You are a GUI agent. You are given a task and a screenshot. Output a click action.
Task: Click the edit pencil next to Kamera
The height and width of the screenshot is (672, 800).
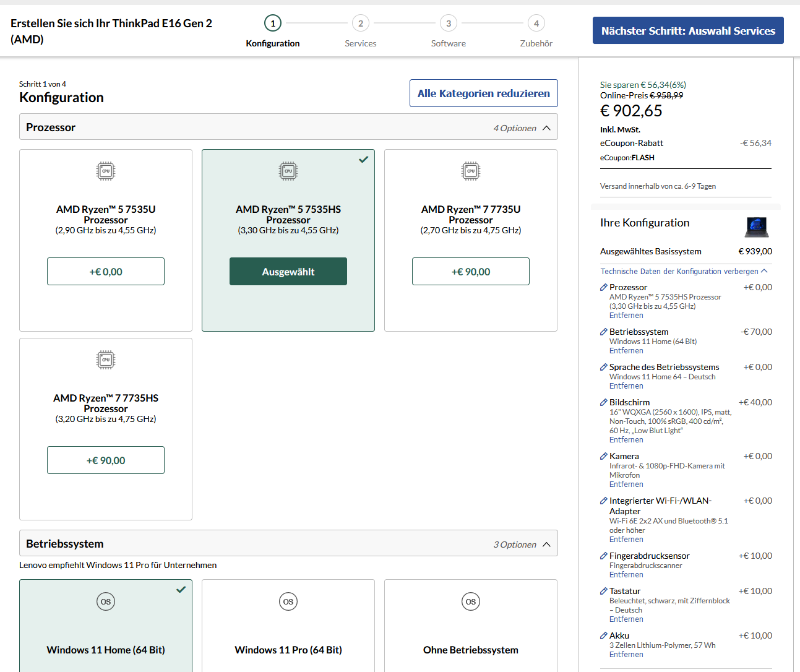tap(603, 456)
